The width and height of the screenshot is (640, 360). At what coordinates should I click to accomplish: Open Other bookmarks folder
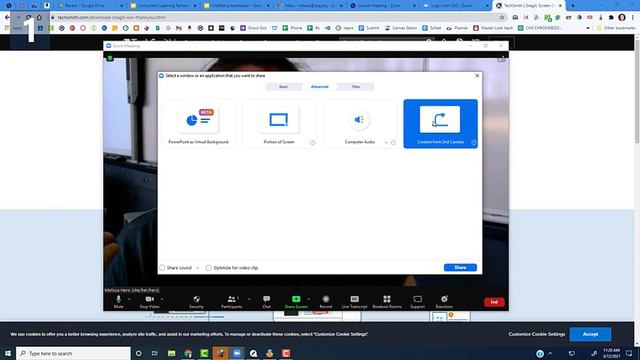click(616, 28)
